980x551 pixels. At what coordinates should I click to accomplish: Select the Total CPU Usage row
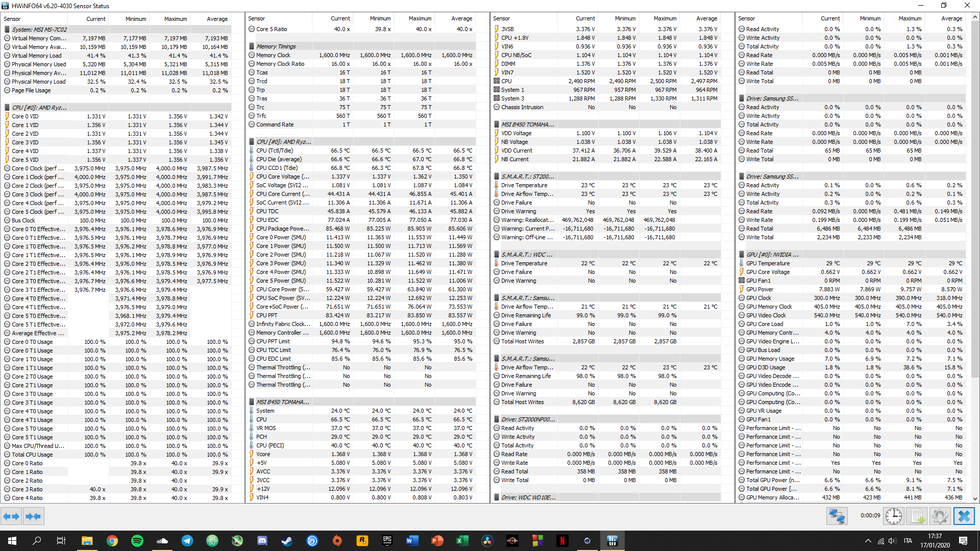pos(117,455)
